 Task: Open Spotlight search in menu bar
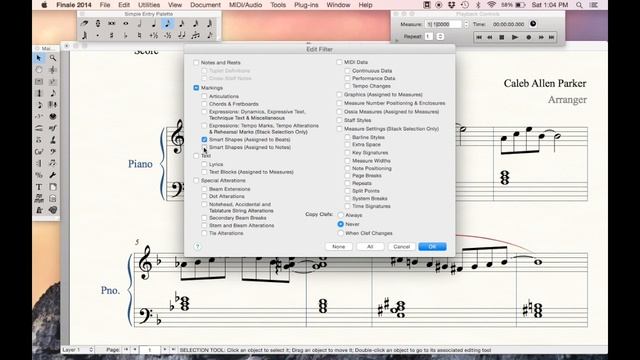(579, 5)
